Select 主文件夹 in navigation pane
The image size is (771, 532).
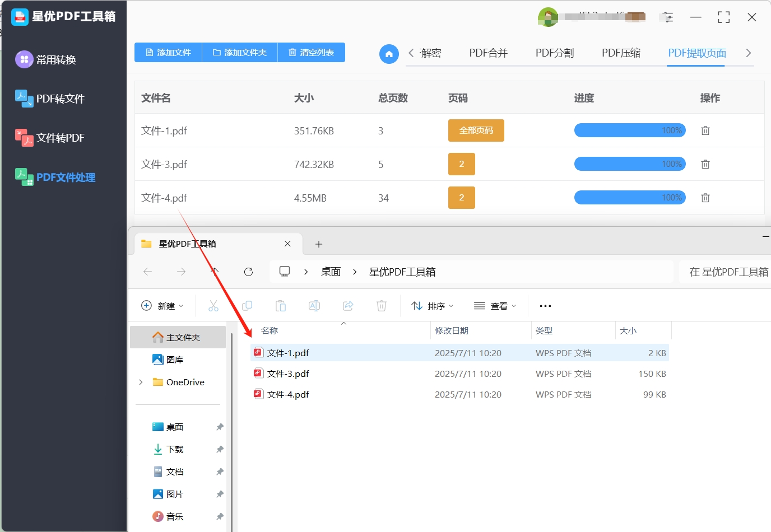coord(178,337)
